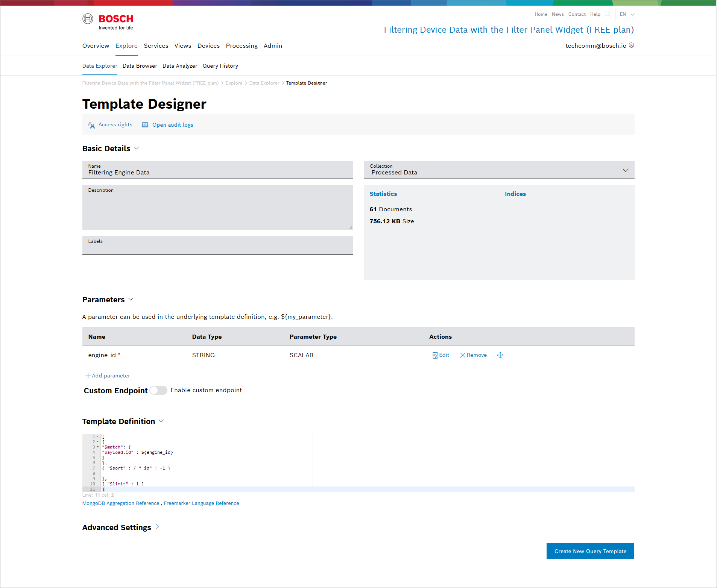Screen dimensions: 717x588
Task: Enable the custom endpoint toggle
Action: click(158, 390)
